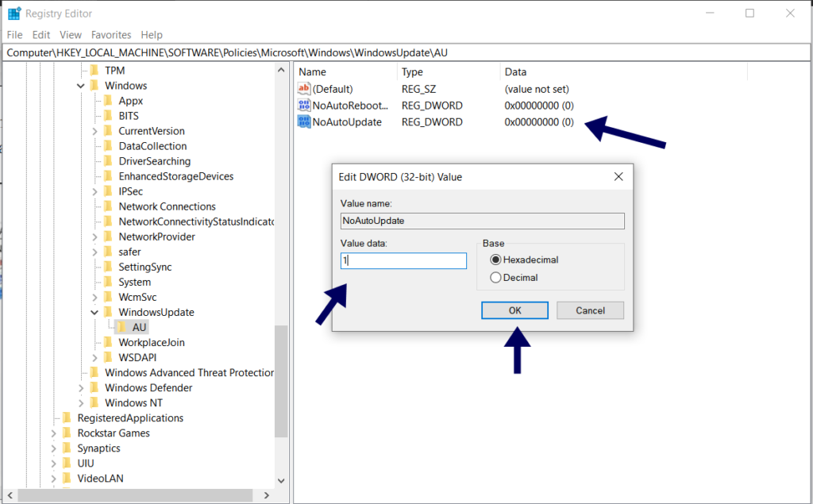The image size is (813, 504).
Task: Select the Decimal base option
Action: click(495, 276)
